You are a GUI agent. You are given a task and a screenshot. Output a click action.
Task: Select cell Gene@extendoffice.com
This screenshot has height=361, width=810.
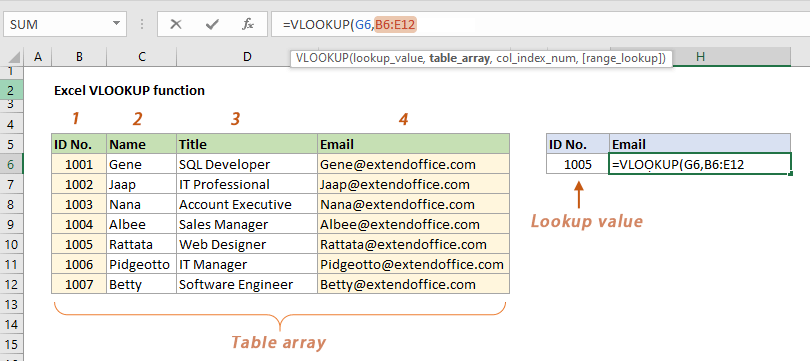click(413, 164)
